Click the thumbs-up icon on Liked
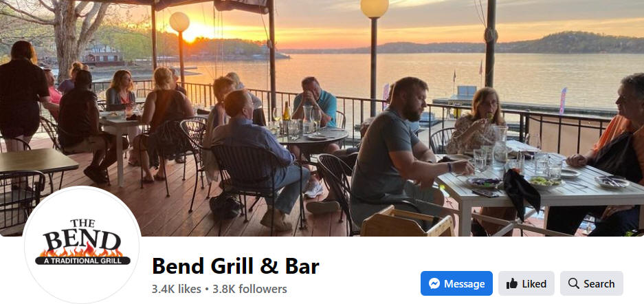The width and height of the screenshot is (644, 304). click(x=512, y=283)
